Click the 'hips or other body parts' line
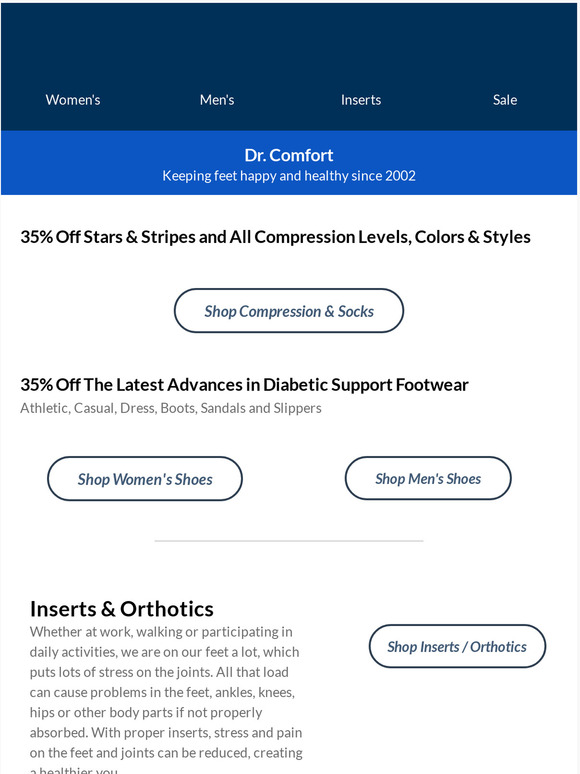Image resolution: width=580 pixels, height=774 pixels. coord(146,712)
